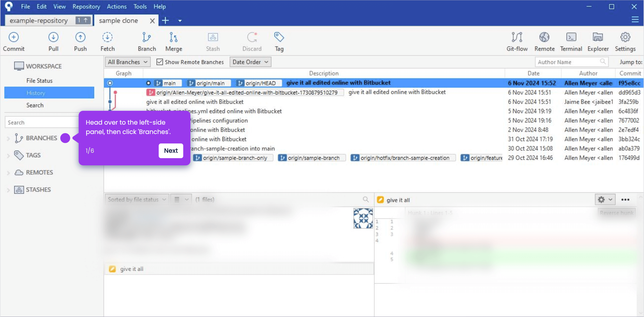This screenshot has height=317, width=644.
Task: Open the Actions menu
Action: pyautogui.click(x=117, y=6)
